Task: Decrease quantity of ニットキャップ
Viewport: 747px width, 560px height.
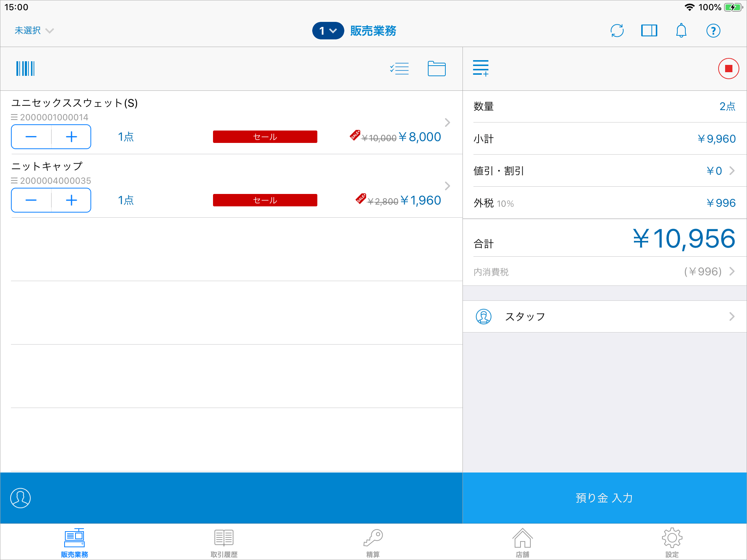Action: 31,200
